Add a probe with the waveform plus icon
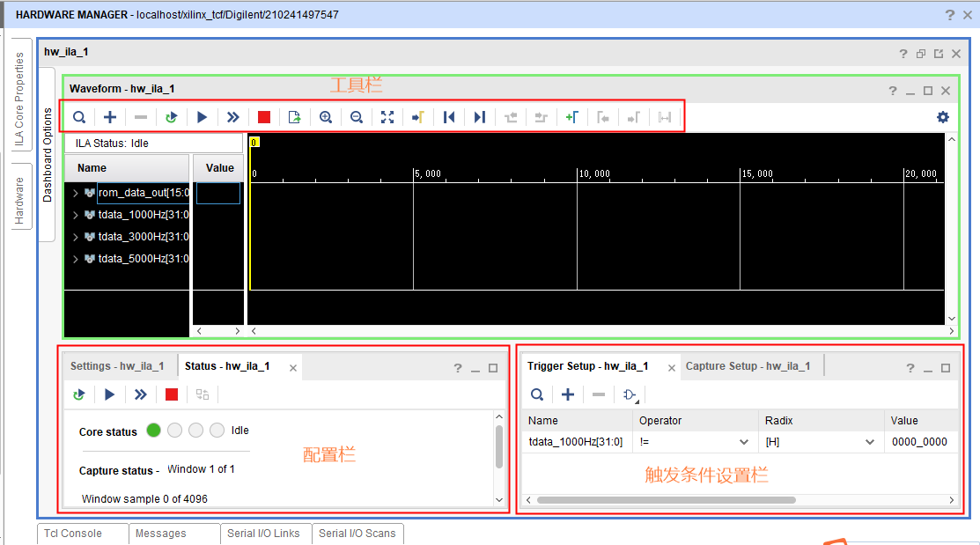Screen dimensions: 980x545 (110, 117)
